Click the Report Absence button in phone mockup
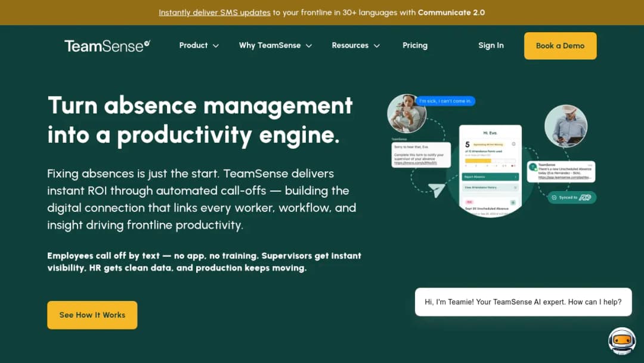This screenshot has width=644, height=363. click(x=490, y=177)
